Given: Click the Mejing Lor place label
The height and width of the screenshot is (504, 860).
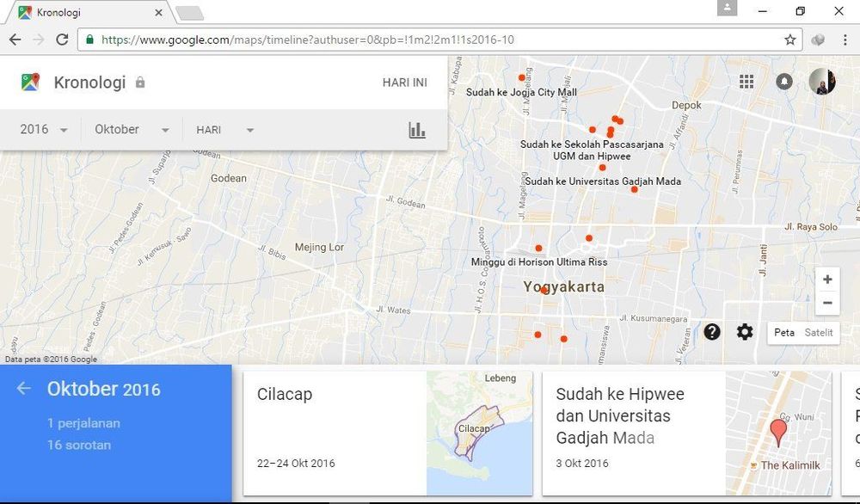Looking at the screenshot, I should (319, 248).
